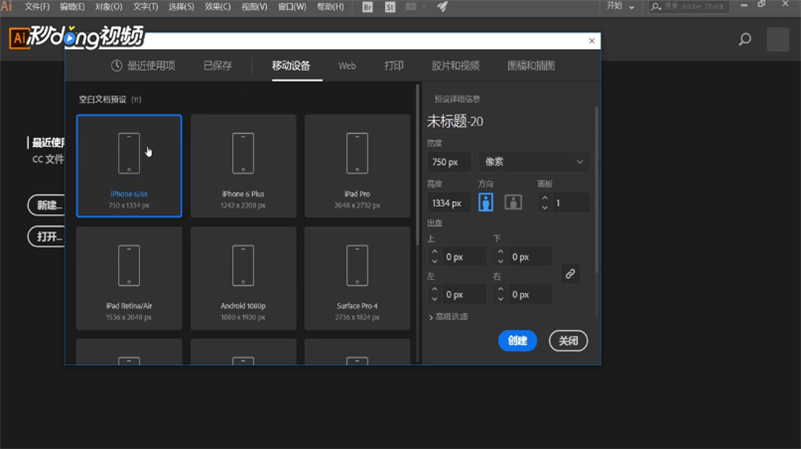Close the new document dialog
The image size is (801, 449).
click(592, 41)
